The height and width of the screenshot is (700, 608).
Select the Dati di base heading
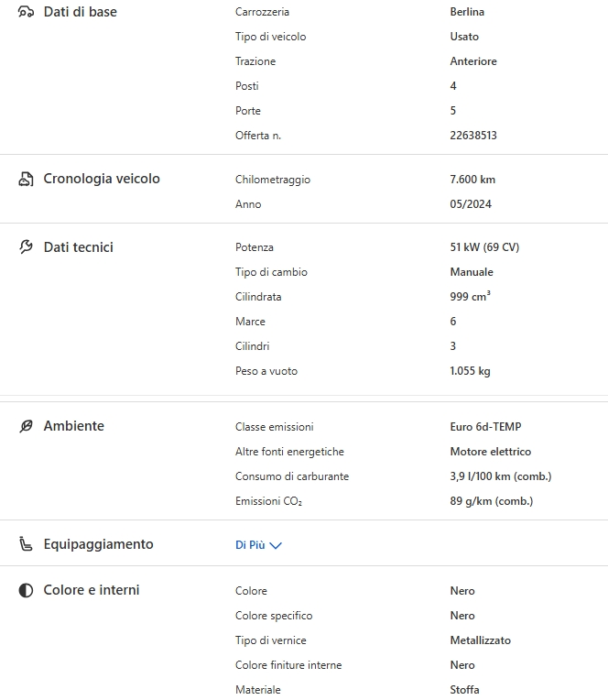[x=81, y=12]
